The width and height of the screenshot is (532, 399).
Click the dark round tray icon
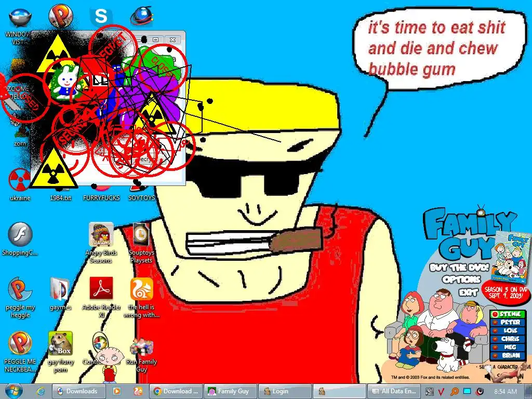(480, 392)
